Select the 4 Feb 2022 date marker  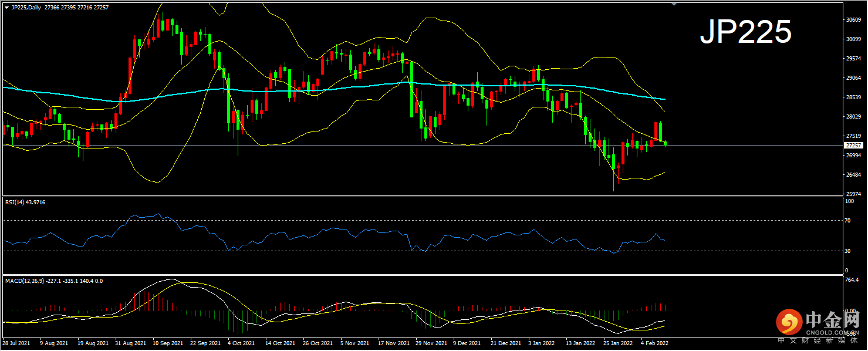654,343
